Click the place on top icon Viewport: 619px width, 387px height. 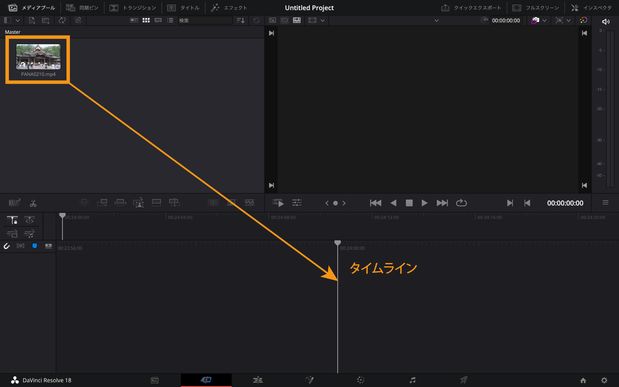point(156,203)
